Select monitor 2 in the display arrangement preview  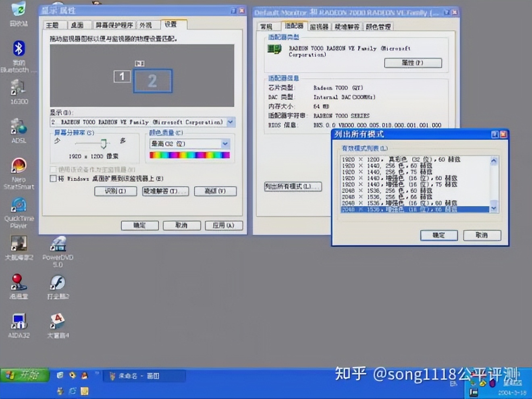tap(152, 81)
